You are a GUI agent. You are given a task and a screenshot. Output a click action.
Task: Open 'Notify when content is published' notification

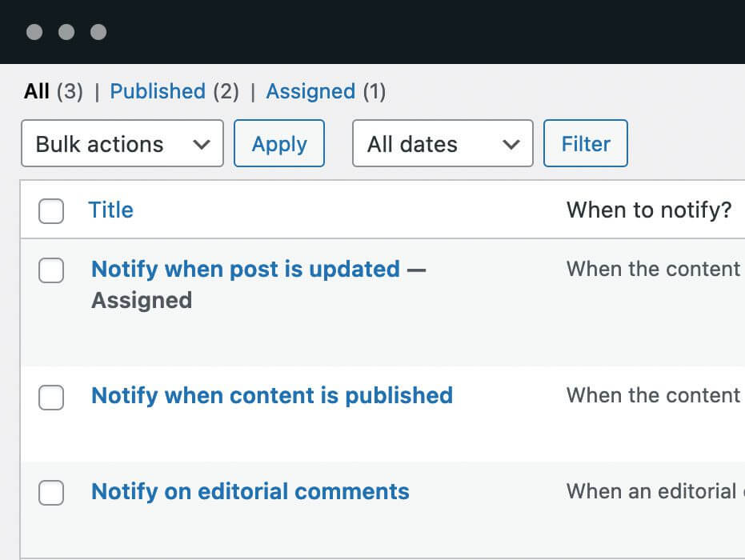272,396
